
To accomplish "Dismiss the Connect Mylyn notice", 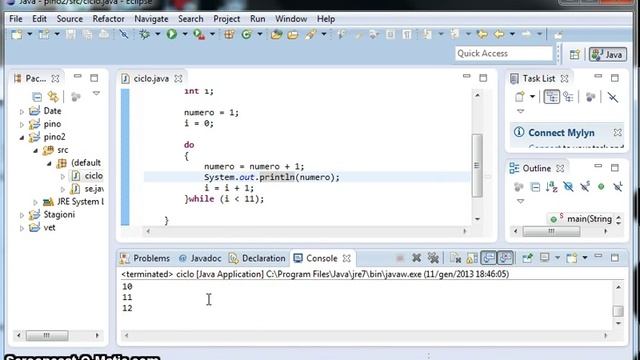I will click(x=618, y=133).
